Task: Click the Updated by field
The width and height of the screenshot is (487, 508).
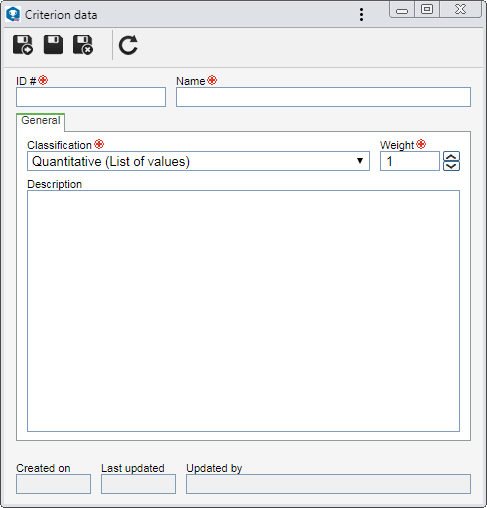Action: click(x=328, y=484)
